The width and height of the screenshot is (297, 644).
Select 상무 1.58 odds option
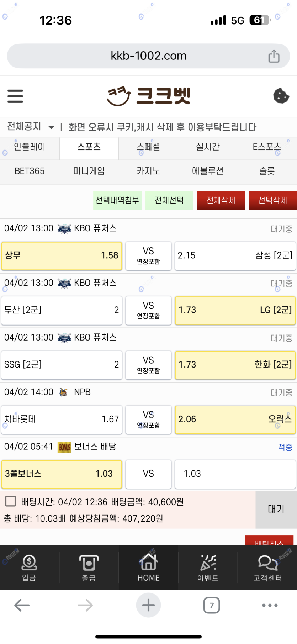click(62, 256)
